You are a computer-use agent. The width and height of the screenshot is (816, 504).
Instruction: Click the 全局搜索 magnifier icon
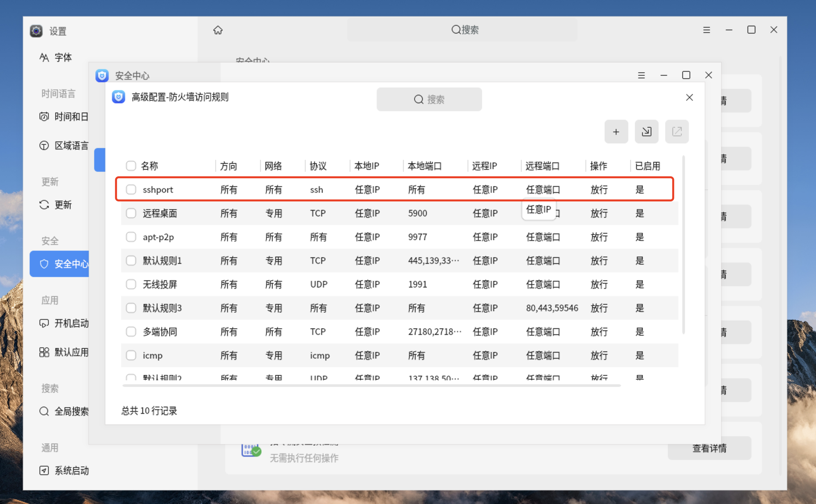(44, 411)
